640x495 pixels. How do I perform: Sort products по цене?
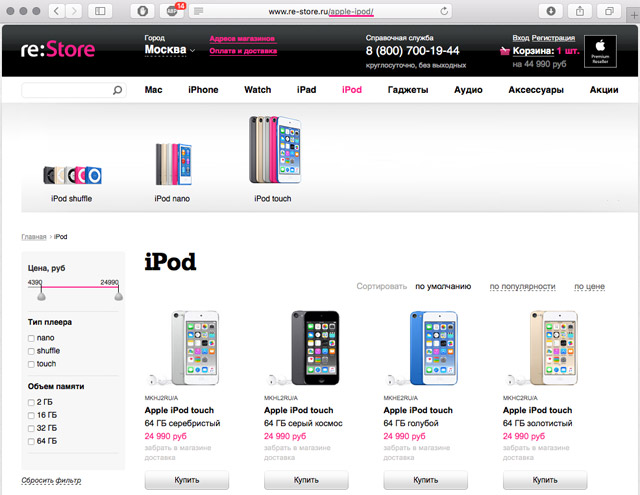pyautogui.click(x=589, y=286)
